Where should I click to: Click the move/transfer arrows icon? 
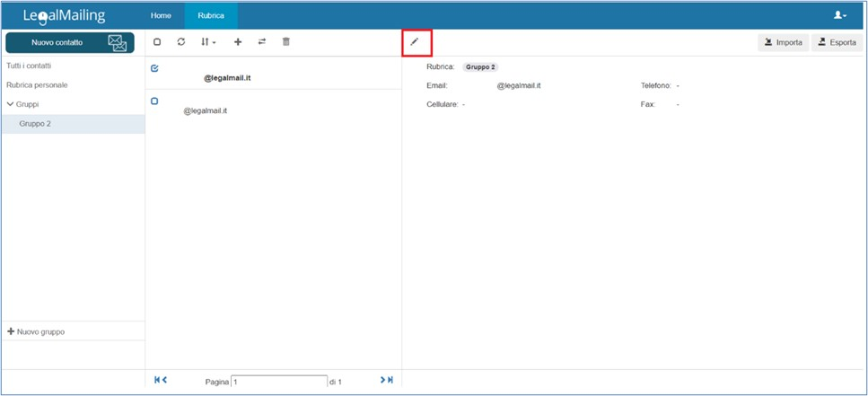click(262, 42)
